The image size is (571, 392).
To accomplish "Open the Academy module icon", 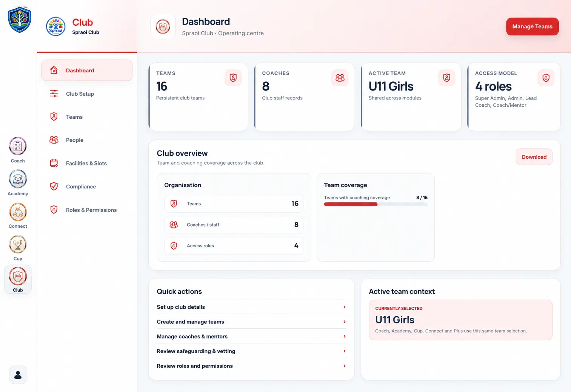I will 18,179.
